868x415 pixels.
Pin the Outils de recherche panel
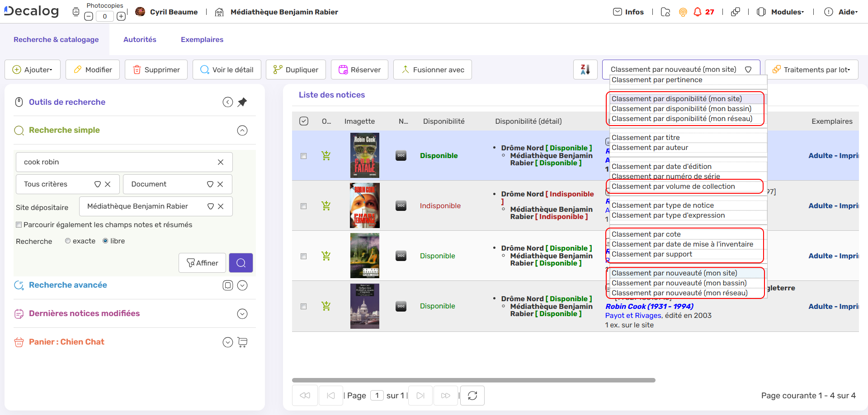pyautogui.click(x=242, y=102)
